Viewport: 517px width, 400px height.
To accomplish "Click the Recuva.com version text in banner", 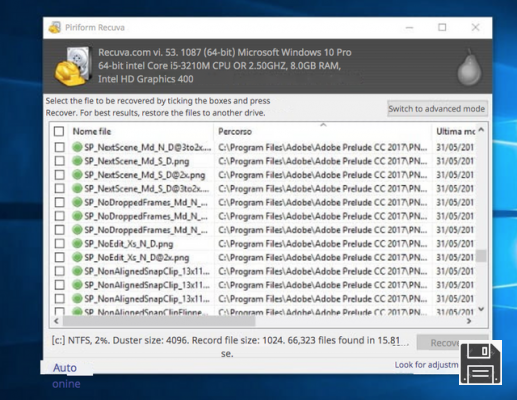I will (x=225, y=52).
